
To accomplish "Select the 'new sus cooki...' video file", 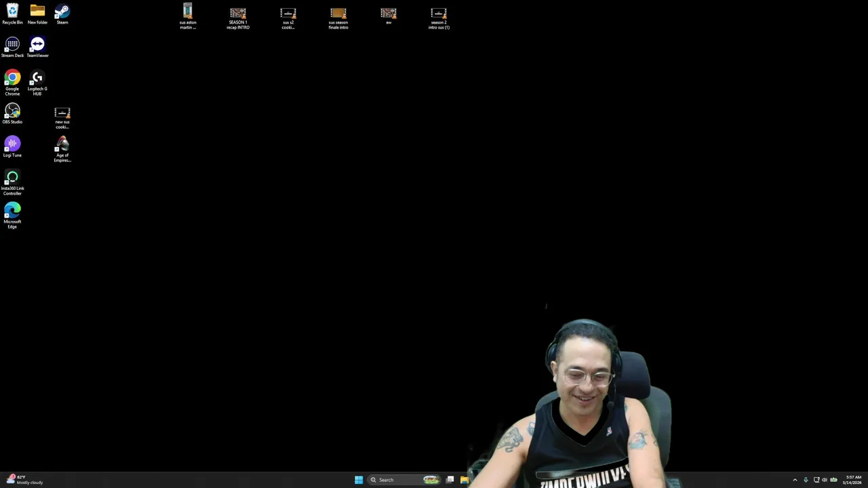I will 62,117.
